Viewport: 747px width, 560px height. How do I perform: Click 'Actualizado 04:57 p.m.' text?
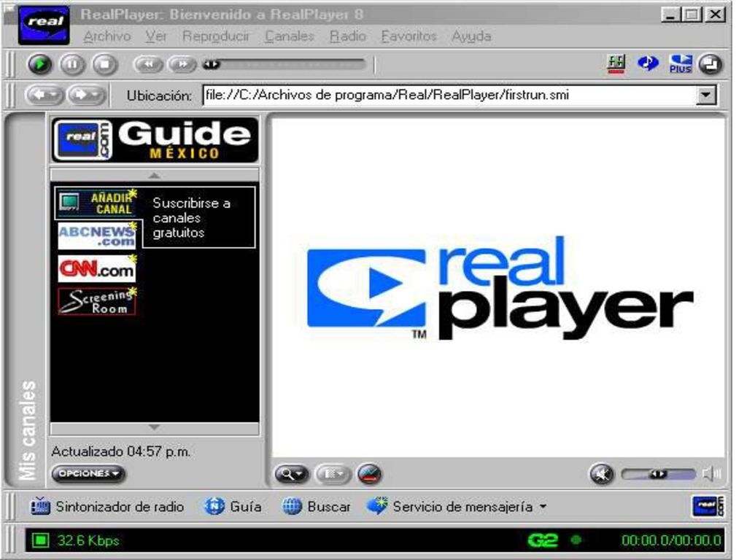point(120,451)
